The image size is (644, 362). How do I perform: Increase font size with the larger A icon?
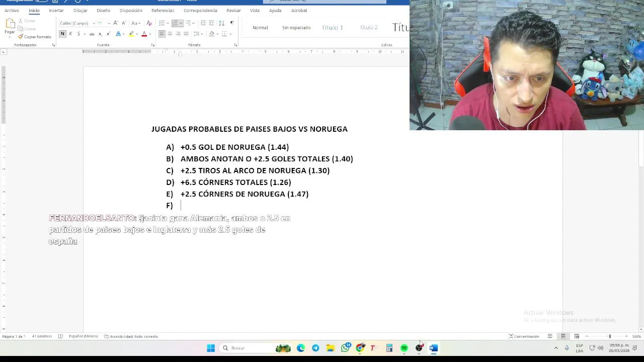pos(115,23)
